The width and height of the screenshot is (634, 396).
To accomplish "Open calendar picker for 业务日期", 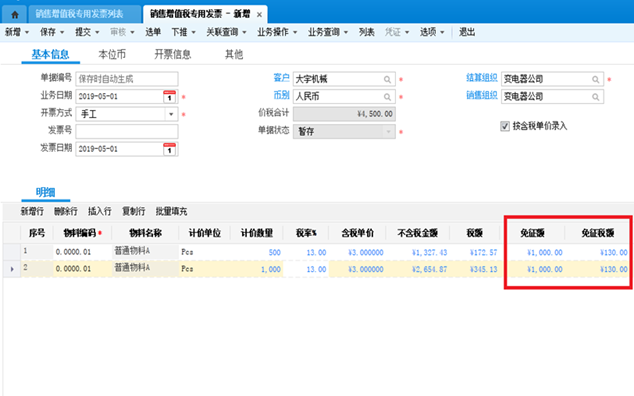I will coord(169,97).
